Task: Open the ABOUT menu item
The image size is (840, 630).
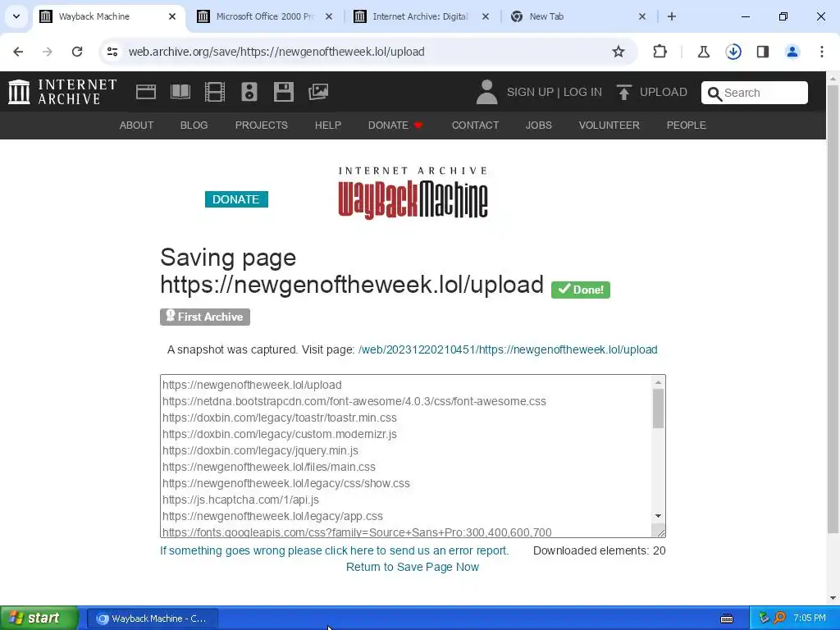Action: click(137, 126)
